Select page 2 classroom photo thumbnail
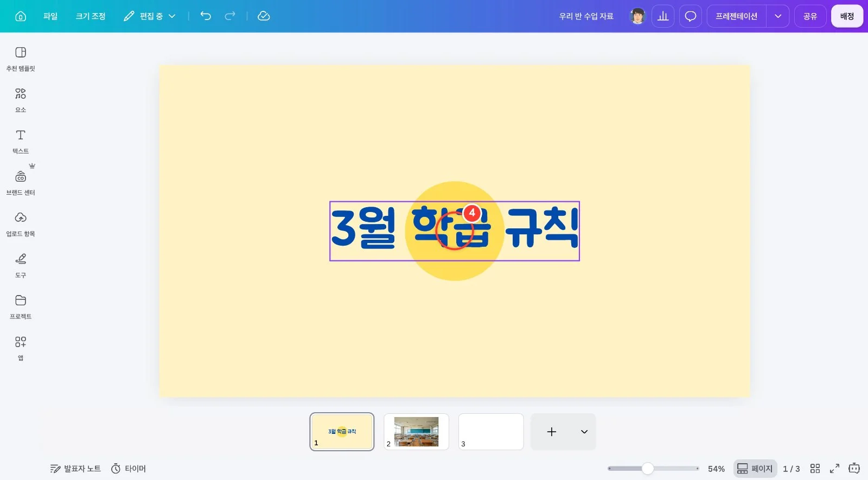 (x=416, y=432)
